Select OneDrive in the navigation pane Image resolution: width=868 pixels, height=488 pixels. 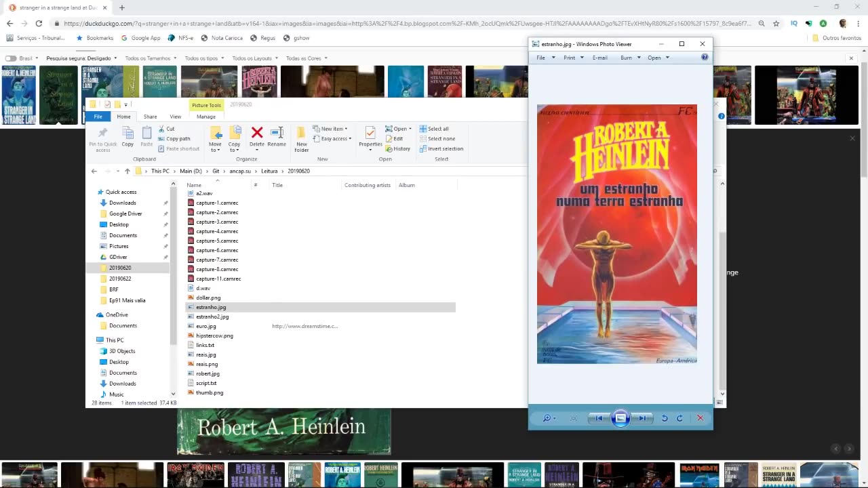tap(117, 314)
